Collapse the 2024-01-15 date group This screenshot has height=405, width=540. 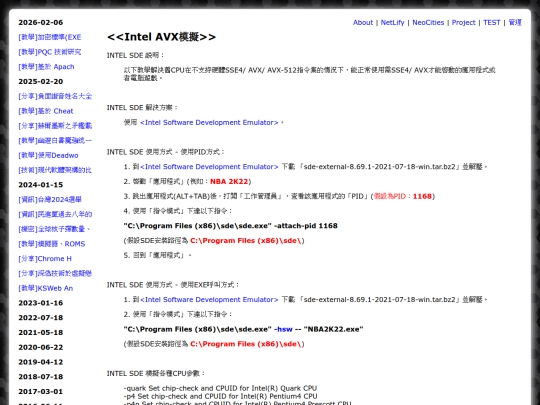[41, 185]
